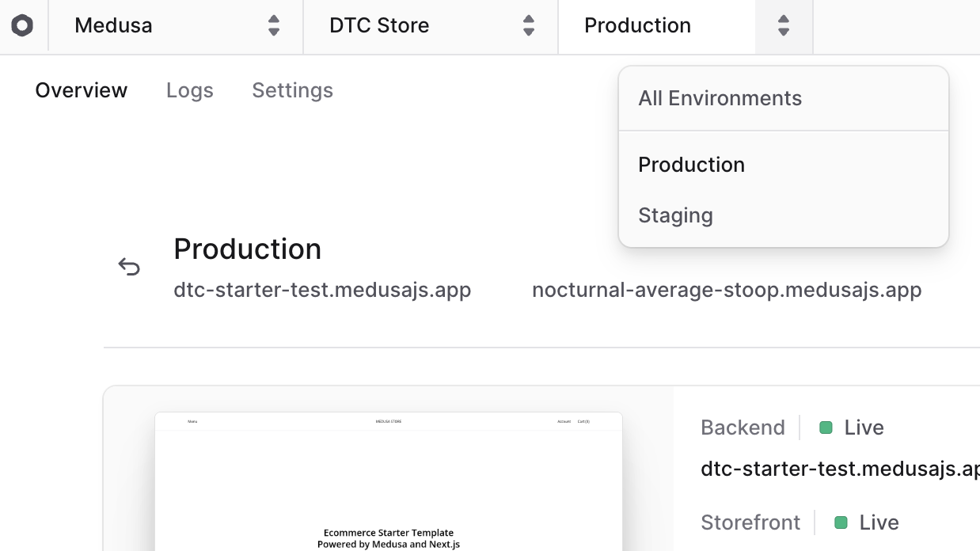Switch to the Settings tab
The width and height of the screenshot is (980, 551).
[292, 90]
